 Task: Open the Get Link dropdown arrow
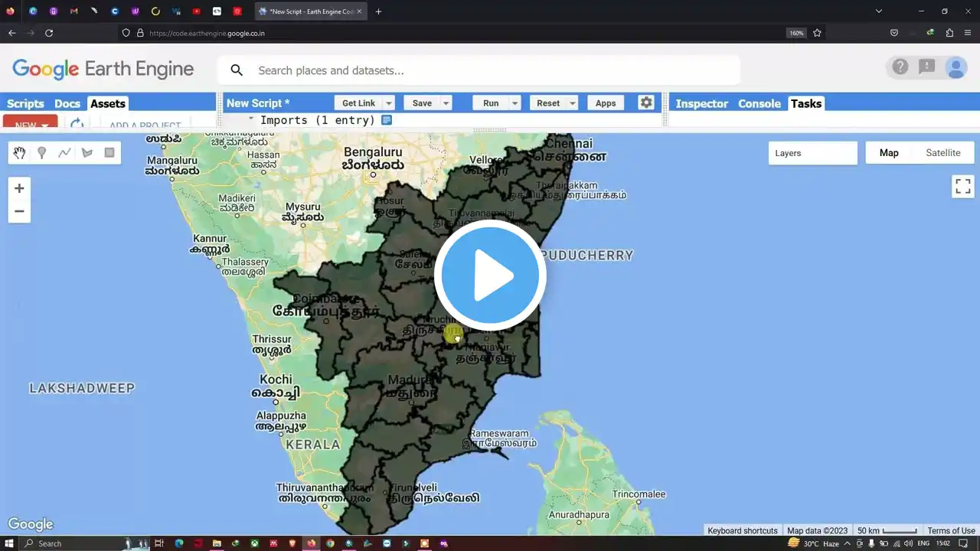pyautogui.click(x=389, y=103)
